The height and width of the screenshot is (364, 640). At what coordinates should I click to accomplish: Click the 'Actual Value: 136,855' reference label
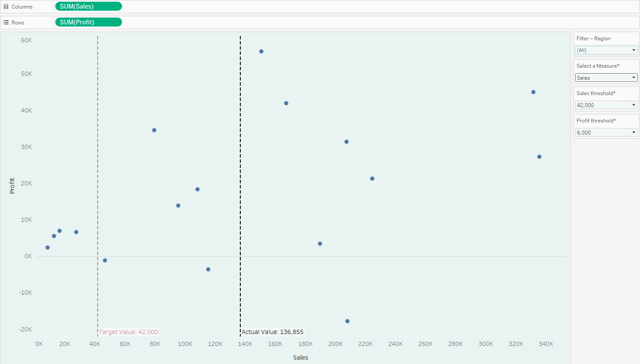pos(272,332)
